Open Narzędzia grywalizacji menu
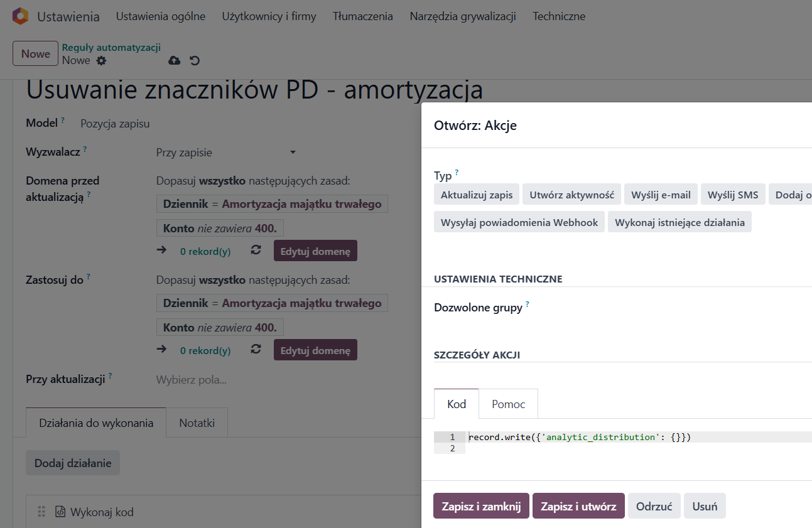The image size is (812, 528). pos(463,16)
